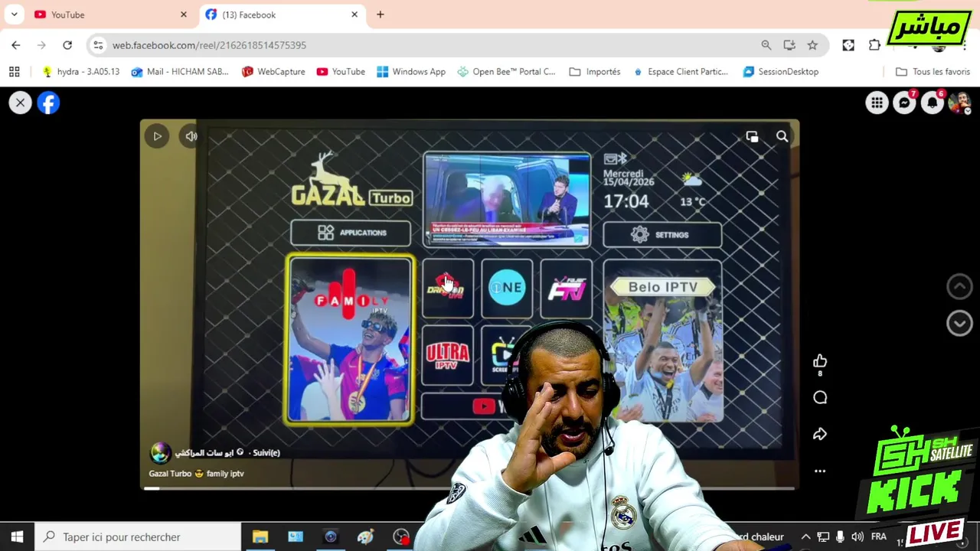Expand the Importés bookmarks folder
Viewport: 980px width, 551px height.
(595, 71)
